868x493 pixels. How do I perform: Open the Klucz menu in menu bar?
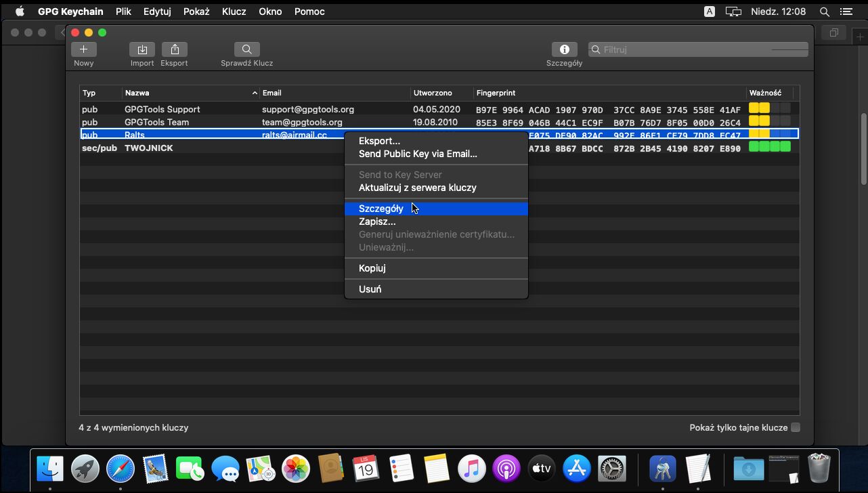click(234, 12)
